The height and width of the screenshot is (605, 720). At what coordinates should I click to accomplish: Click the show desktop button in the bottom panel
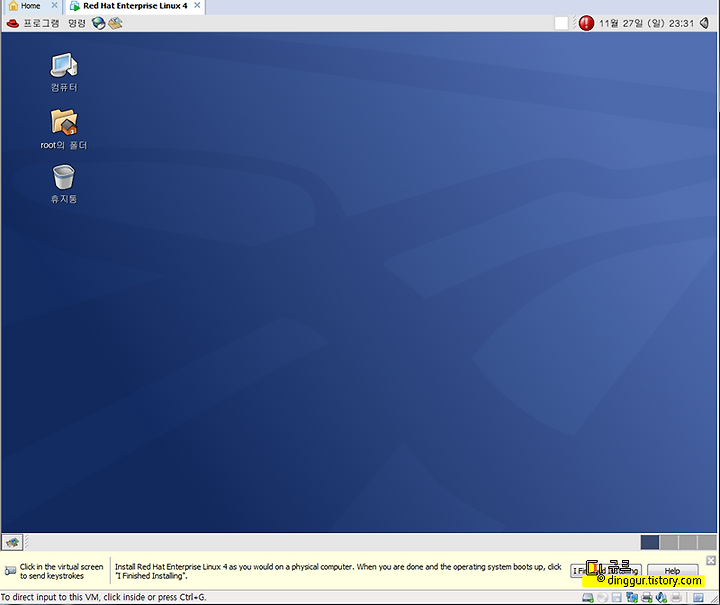pos(12,542)
